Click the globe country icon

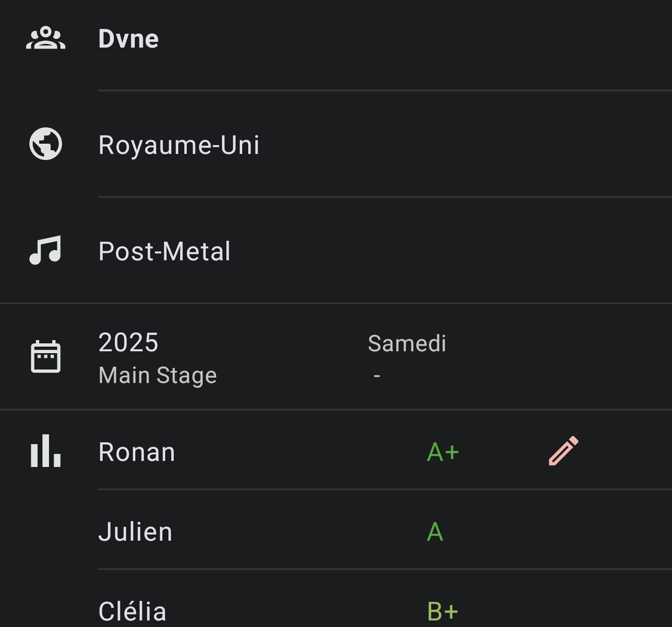point(46,144)
